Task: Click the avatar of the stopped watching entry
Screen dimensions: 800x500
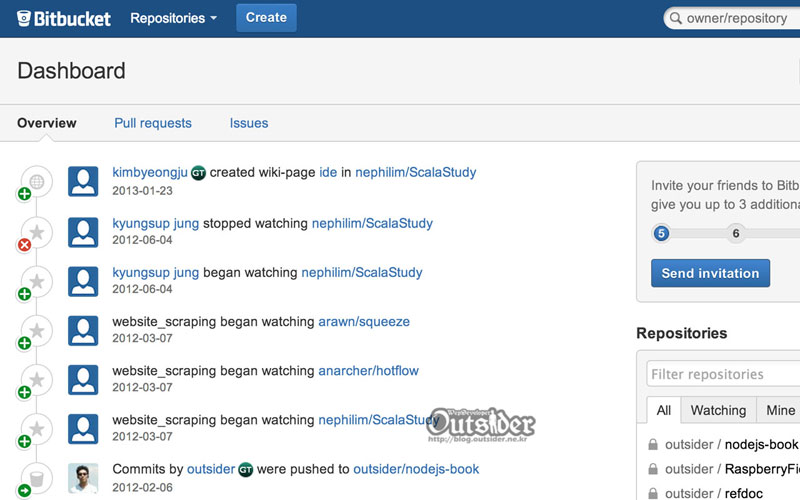Action: coord(83,232)
